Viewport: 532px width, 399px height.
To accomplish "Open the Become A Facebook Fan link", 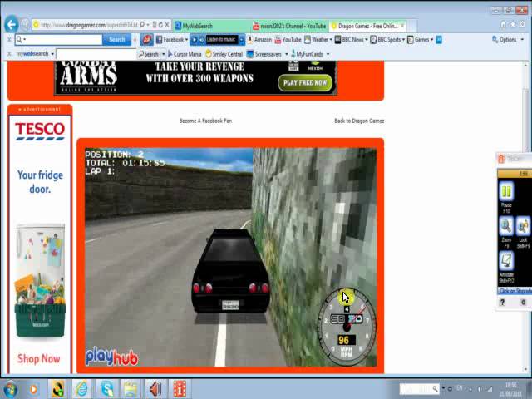I will (x=205, y=121).
